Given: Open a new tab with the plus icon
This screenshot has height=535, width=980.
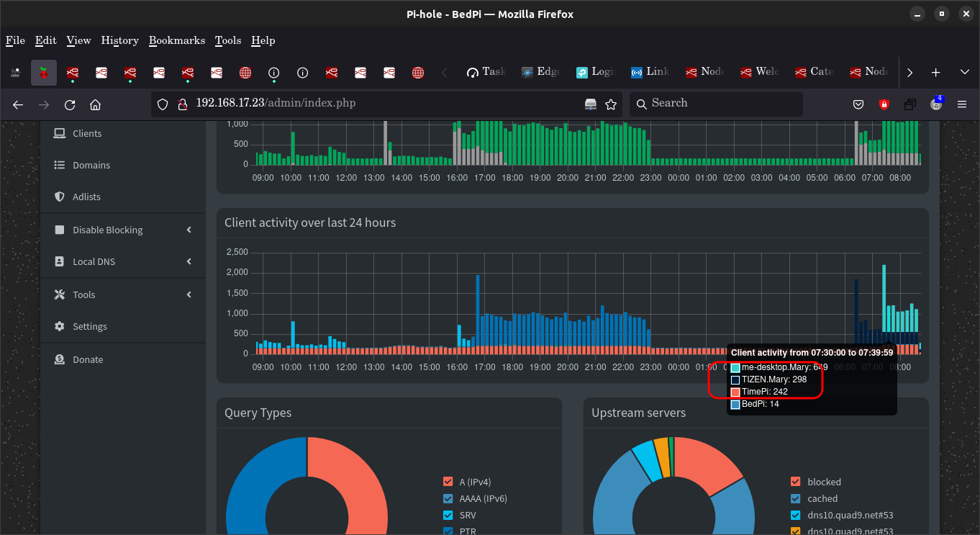Looking at the screenshot, I should click(936, 73).
